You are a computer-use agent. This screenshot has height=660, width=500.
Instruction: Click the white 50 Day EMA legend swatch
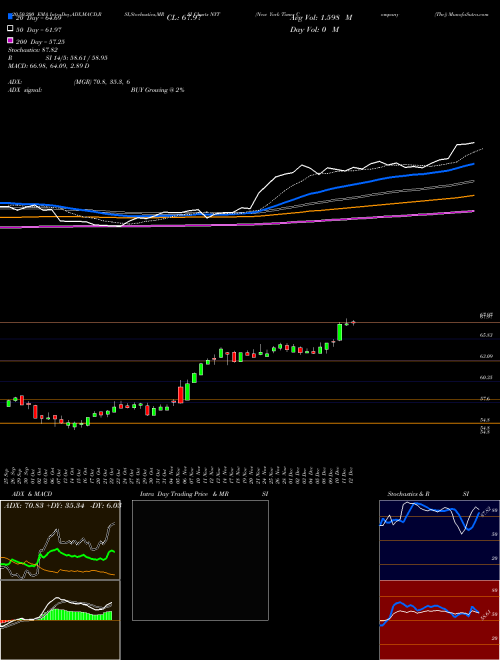(x=10, y=28)
